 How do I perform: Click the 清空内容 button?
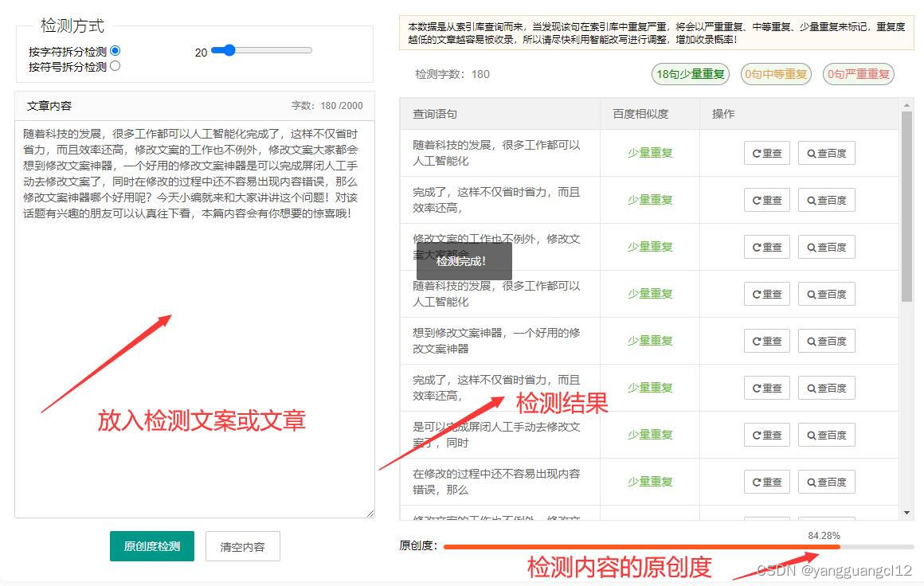(x=242, y=546)
